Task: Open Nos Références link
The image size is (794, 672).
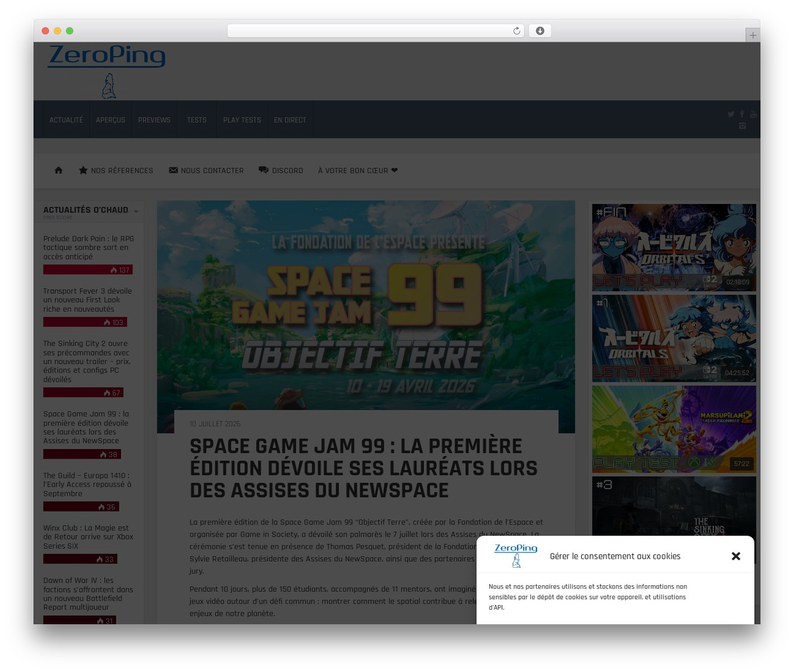Action: pyautogui.click(x=116, y=170)
